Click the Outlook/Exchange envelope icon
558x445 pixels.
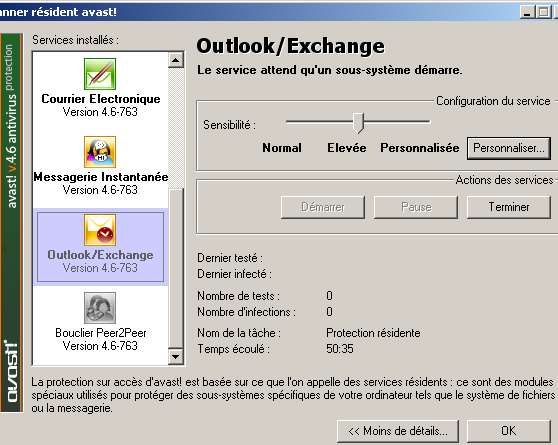(100, 230)
